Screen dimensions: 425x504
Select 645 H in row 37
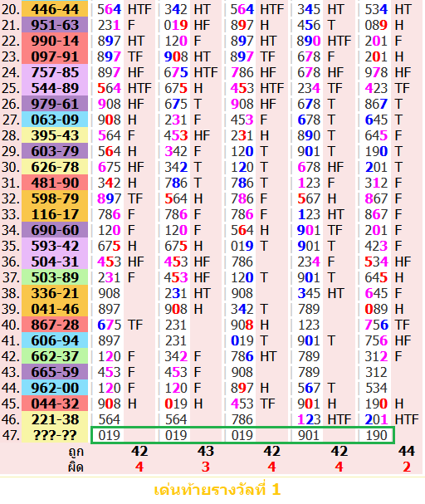point(384,277)
